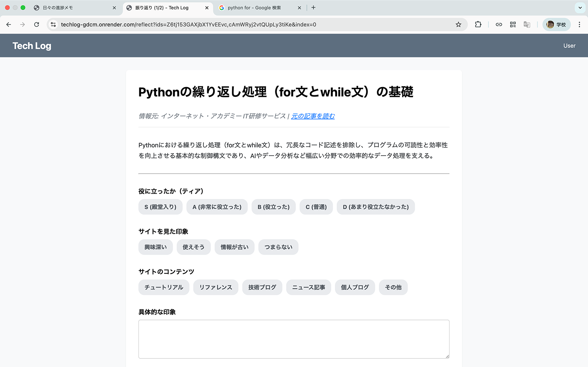Open the Chrome extensions puzzle icon
The width and height of the screenshot is (588, 367).
478,24
